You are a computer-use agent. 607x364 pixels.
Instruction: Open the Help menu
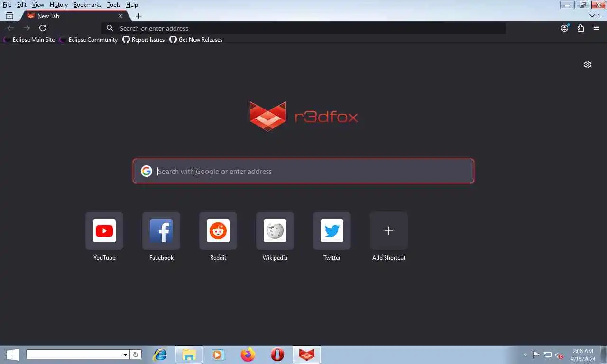click(x=132, y=5)
